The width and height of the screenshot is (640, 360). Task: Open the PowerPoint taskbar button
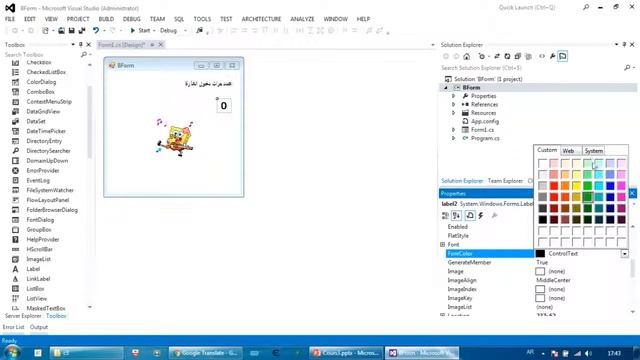[345, 353]
